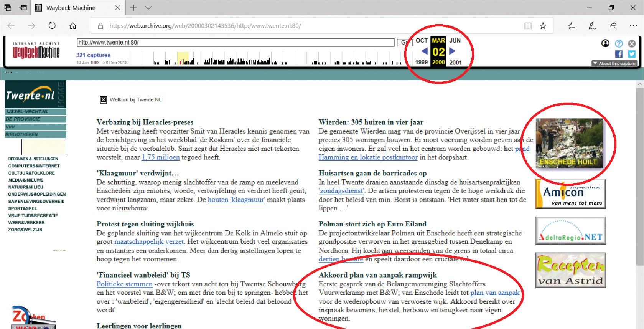The height and width of the screenshot is (329, 644).
Task: Show site security info lock icon
Action: click(100, 26)
